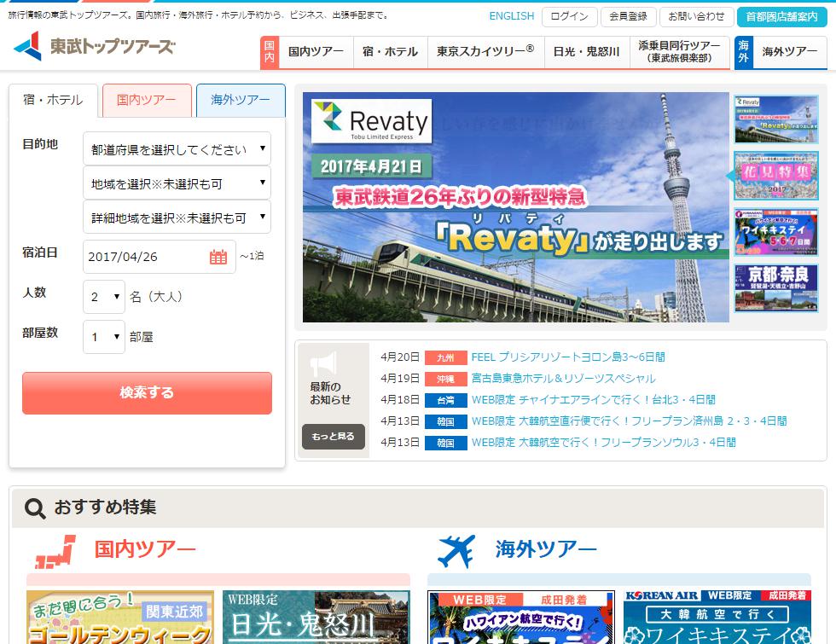Click the 韓国 tag beside the ソウル news item
Viewport: 836px width, 644px height.
[445, 443]
